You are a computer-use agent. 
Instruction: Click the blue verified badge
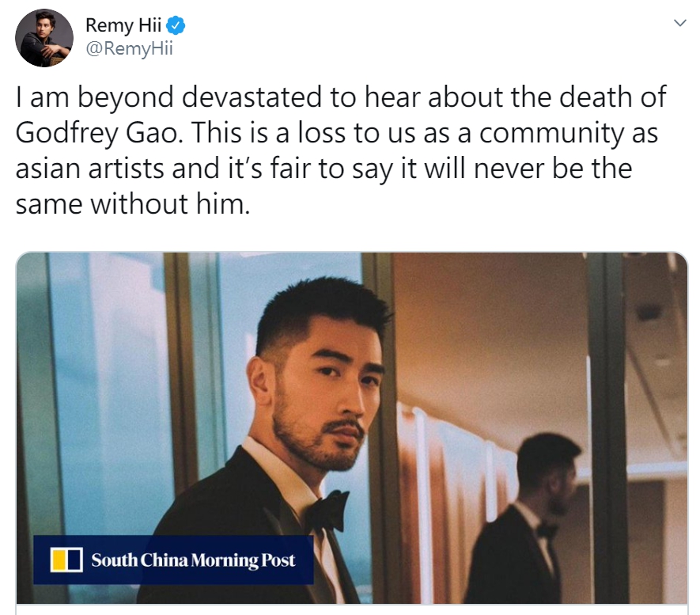tap(176, 25)
